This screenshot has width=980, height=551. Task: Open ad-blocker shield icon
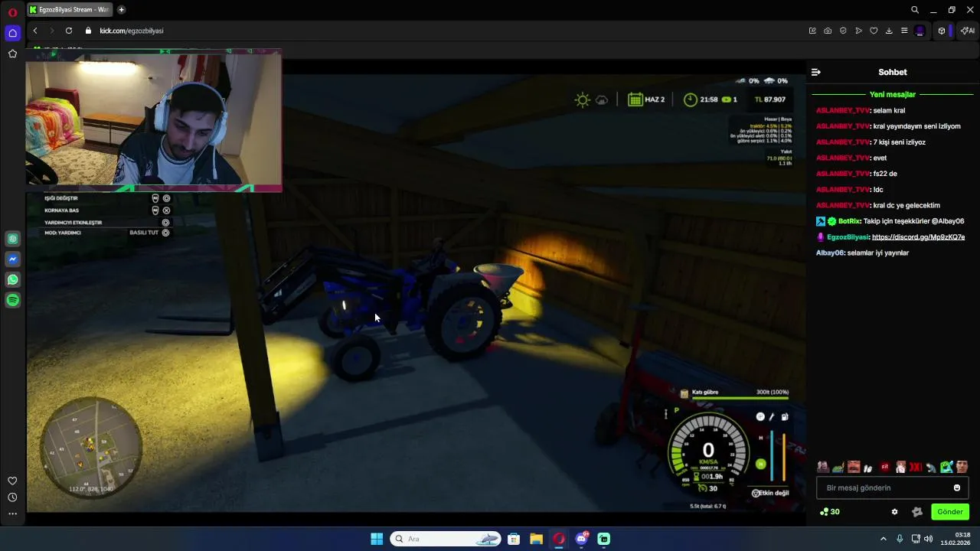843,31
